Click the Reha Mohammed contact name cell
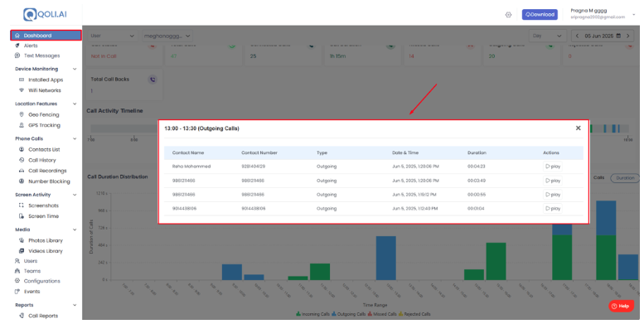This screenshot has width=644, height=324. click(x=191, y=167)
